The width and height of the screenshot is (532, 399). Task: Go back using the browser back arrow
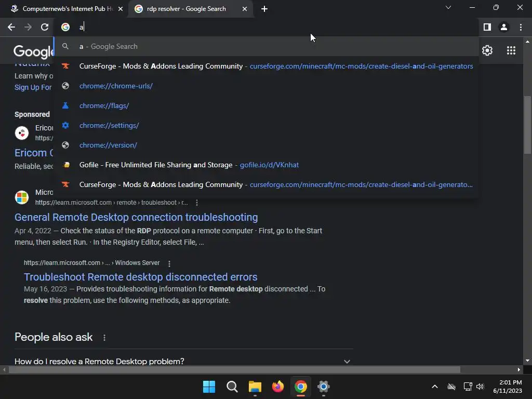tap(11, 27)
